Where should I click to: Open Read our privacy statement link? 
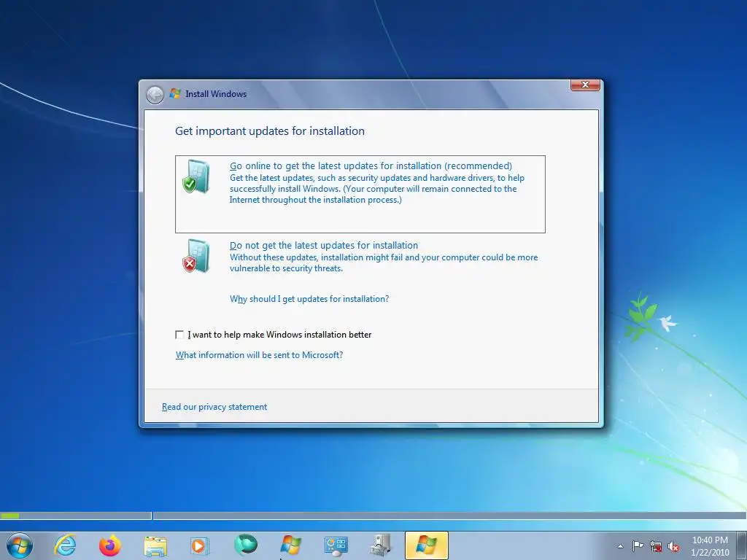[214, 407]
